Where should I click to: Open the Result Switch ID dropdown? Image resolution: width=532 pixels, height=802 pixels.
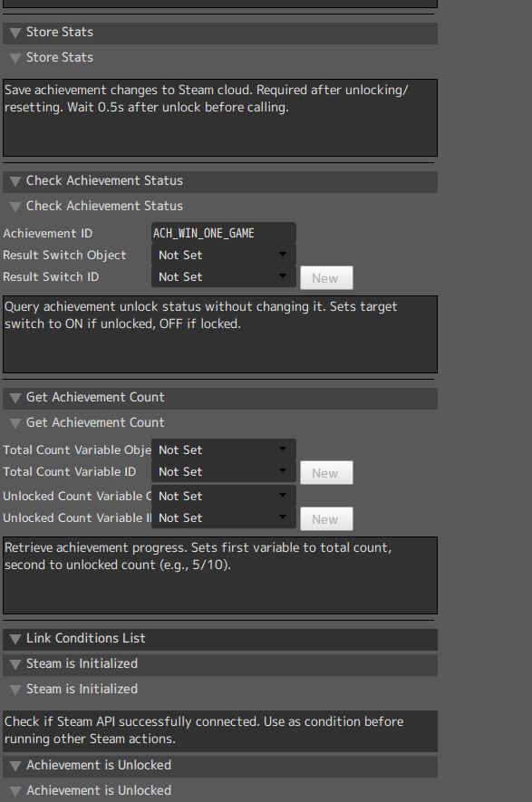coord(224,276)
